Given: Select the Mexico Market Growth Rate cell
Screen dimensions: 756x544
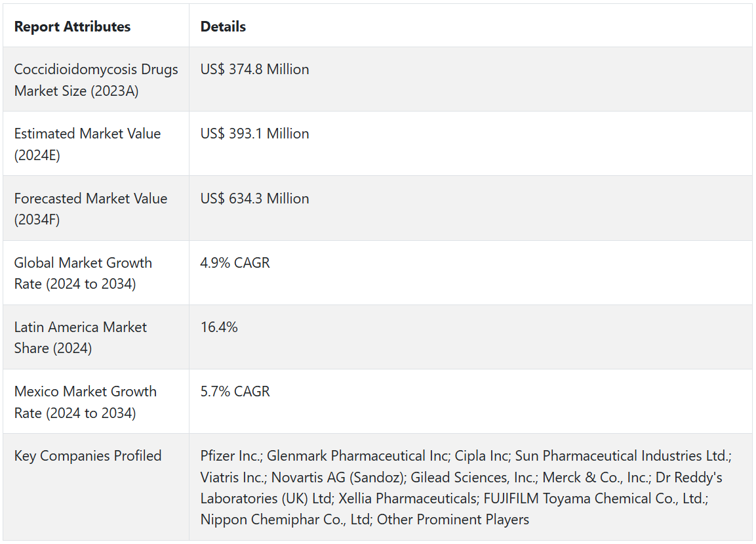Looking at the screenshot, I should [x=85, y=402].
